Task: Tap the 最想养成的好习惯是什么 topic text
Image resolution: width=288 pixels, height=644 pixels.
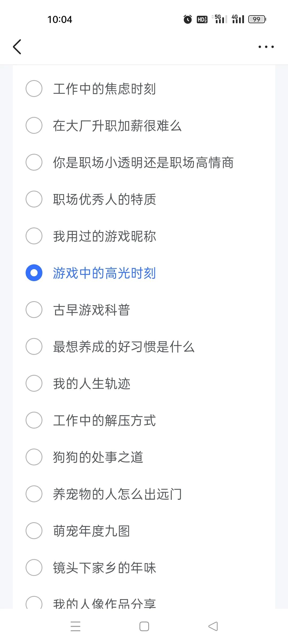Action: tap(124, 347)
